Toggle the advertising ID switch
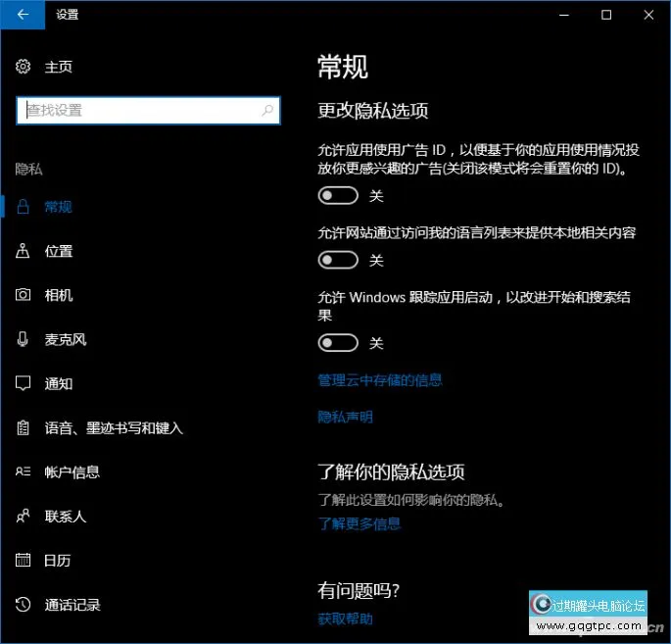The width and height of the screenshot is (671, 644). 338,196
